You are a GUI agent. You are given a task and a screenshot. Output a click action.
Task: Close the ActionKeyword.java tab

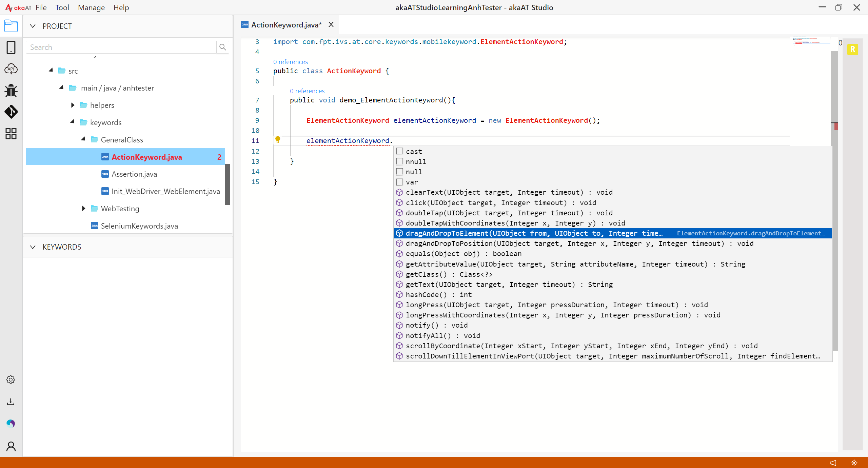click(x=331, y=24)
